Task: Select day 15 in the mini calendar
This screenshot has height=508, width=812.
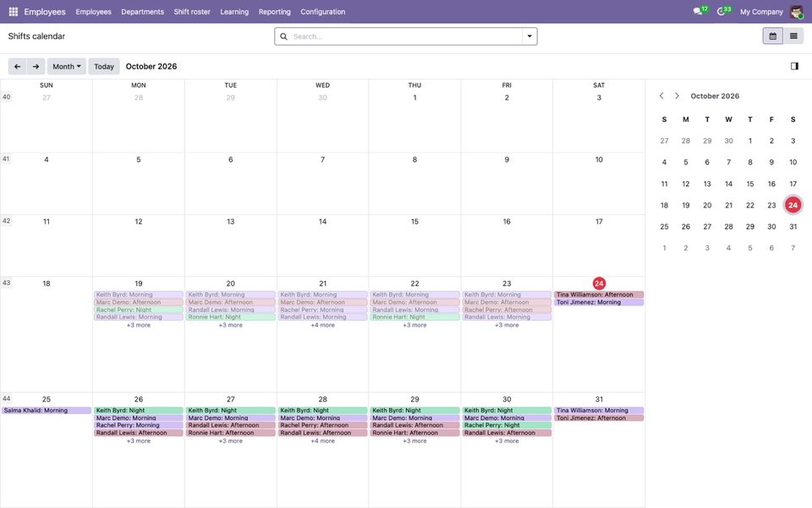Action: point(750,184)
